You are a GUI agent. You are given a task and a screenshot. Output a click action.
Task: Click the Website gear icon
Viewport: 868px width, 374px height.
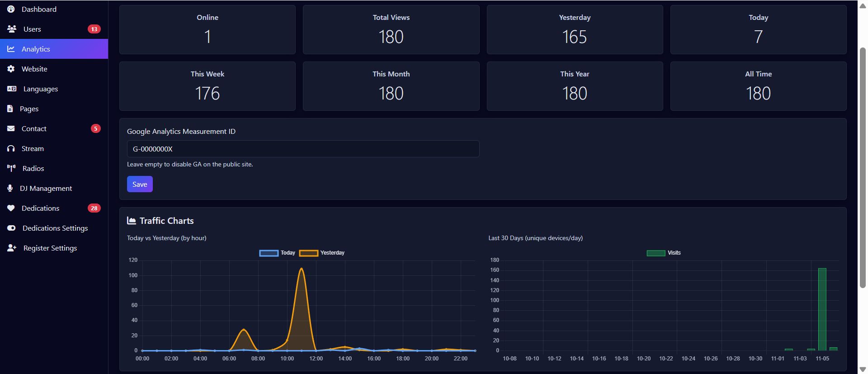tap(11, 69)
